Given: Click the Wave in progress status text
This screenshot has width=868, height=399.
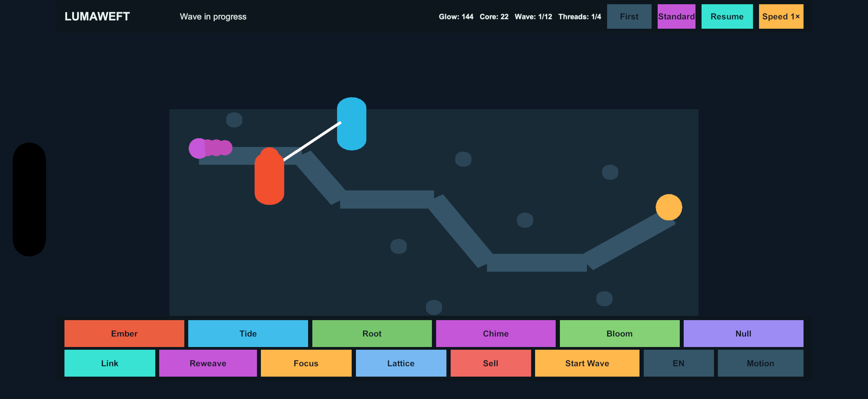Looking at the screenshot, I should pos(213,17).
